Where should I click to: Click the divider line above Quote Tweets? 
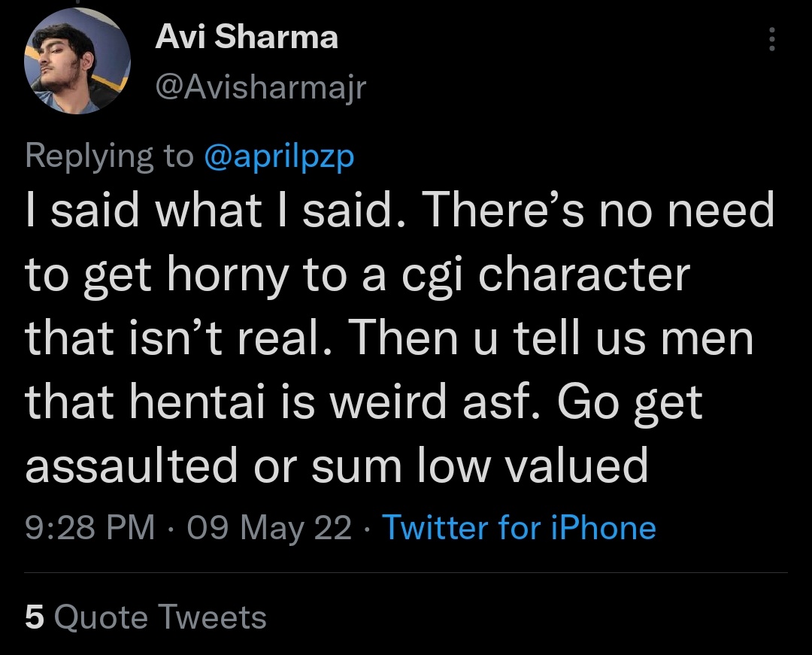(x=406, y=573)
